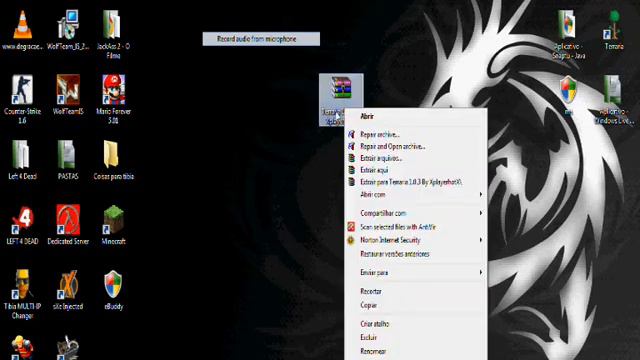
Task: Choose Extrair aqui from context menu
Action: pyautogui.click(x=416, y=170)
